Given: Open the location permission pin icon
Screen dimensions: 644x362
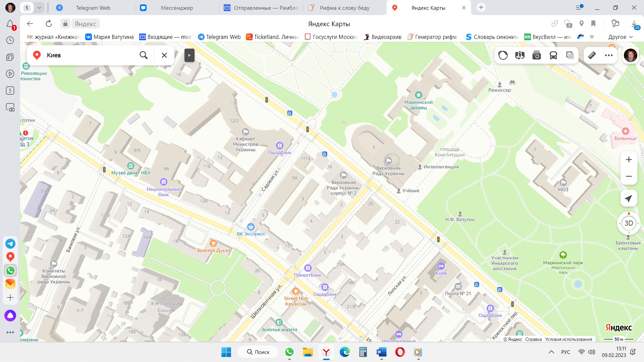Looking at the screenshot, I should pyautogui.click(x=582, y=23).
